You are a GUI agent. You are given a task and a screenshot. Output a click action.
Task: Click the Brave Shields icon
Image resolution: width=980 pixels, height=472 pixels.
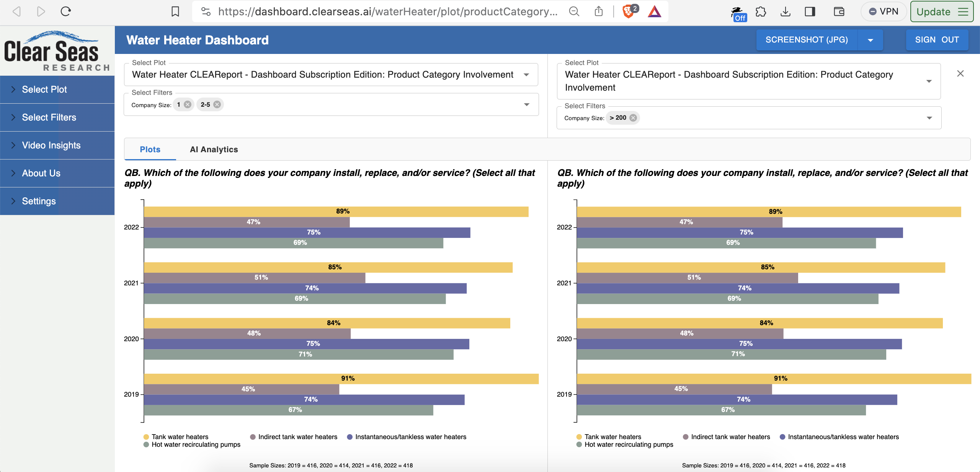(x=628, y=11)
